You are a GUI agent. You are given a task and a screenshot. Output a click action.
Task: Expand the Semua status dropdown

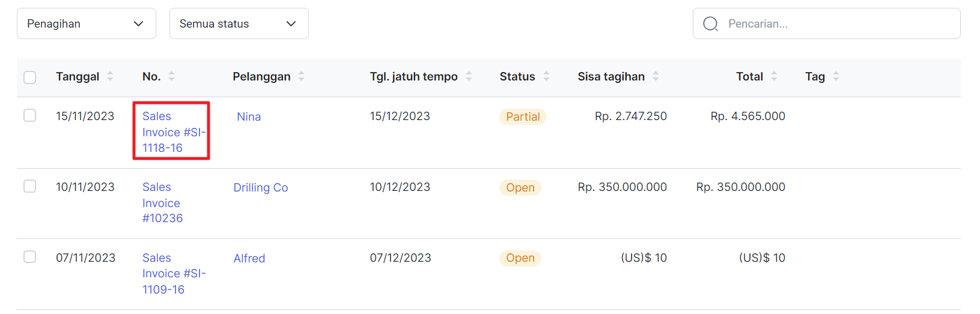[239, 23]
